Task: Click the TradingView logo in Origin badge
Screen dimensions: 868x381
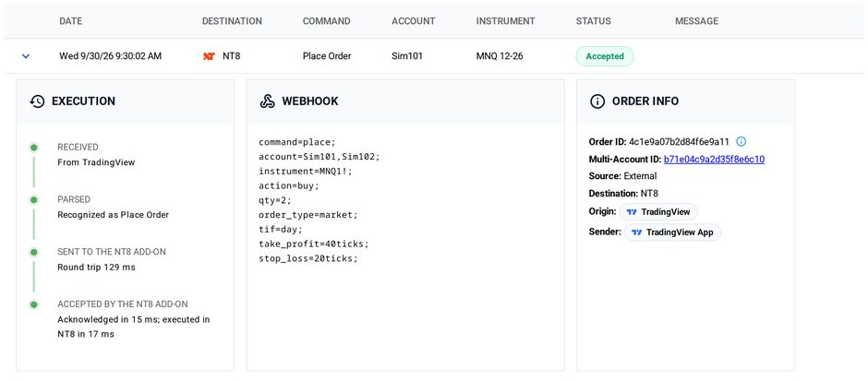Action: [x=633, y=212]
